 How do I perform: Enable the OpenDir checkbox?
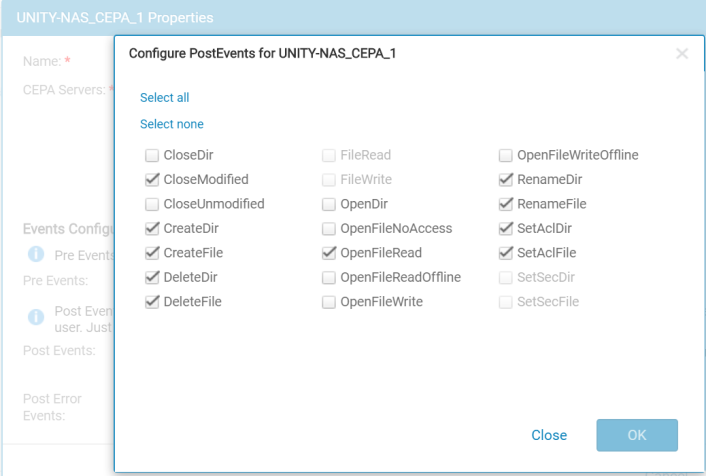pyautogui.click(x=329, y=204)
